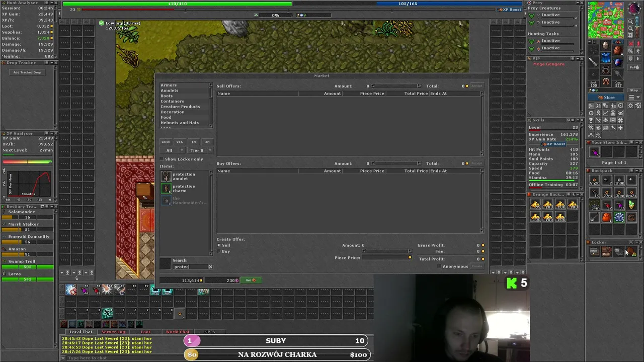Click the Piece Price input field
The image size is (644, 362).
[x=386, y=257]
